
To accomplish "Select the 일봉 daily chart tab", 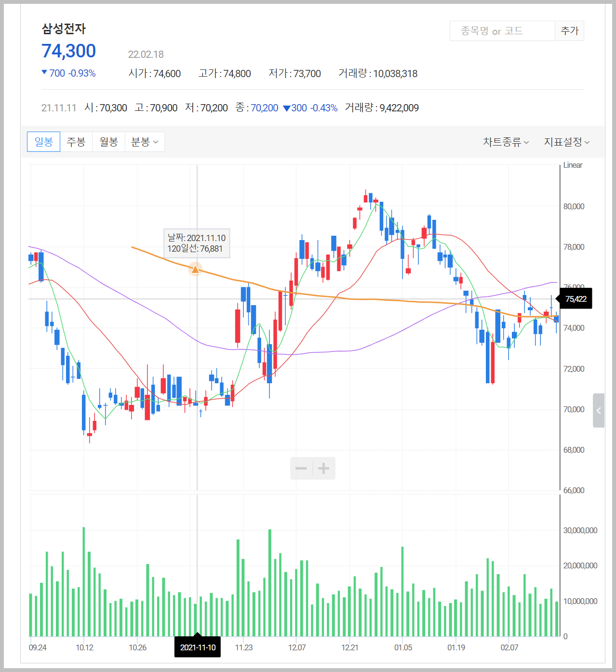I will 43,142.
